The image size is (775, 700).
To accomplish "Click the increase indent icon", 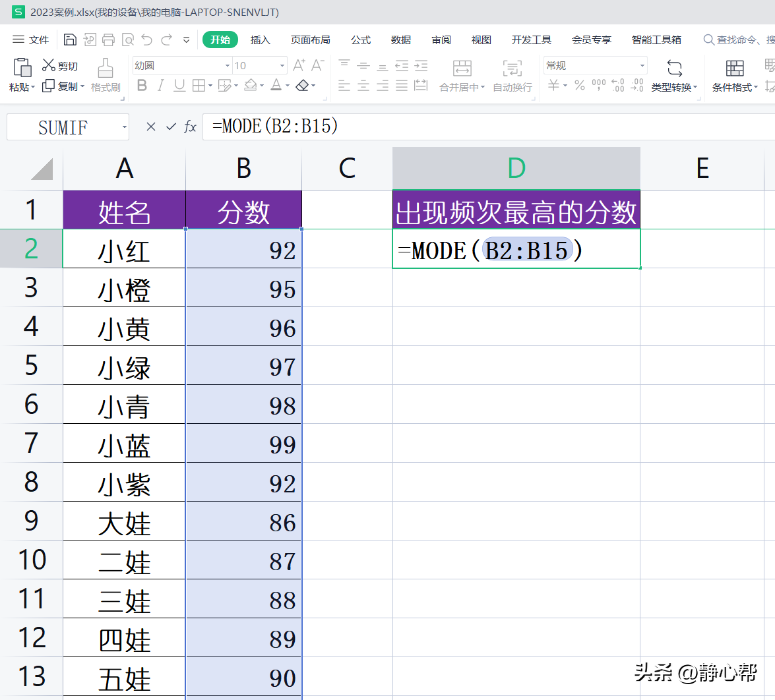I will (x=421, y=65).
